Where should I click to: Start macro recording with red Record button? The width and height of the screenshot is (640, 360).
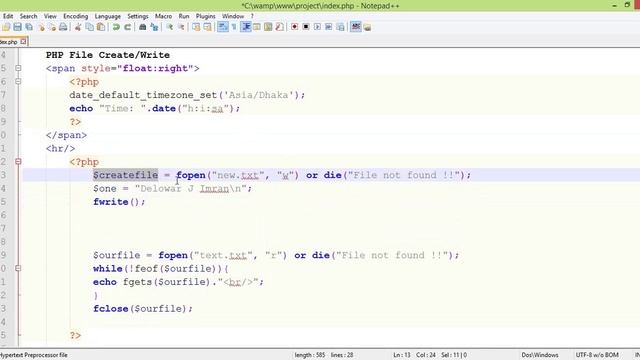(294, 27)
